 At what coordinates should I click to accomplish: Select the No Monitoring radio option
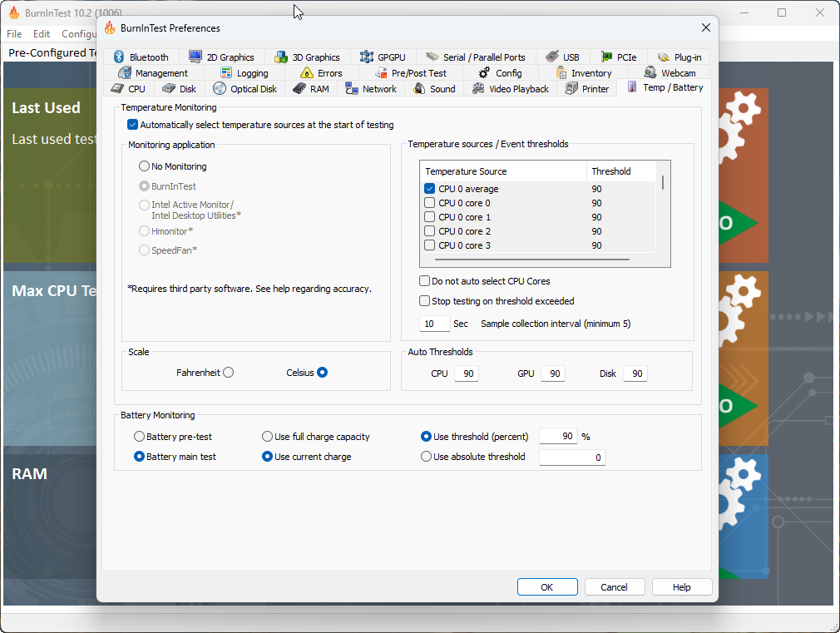[144, 166]
